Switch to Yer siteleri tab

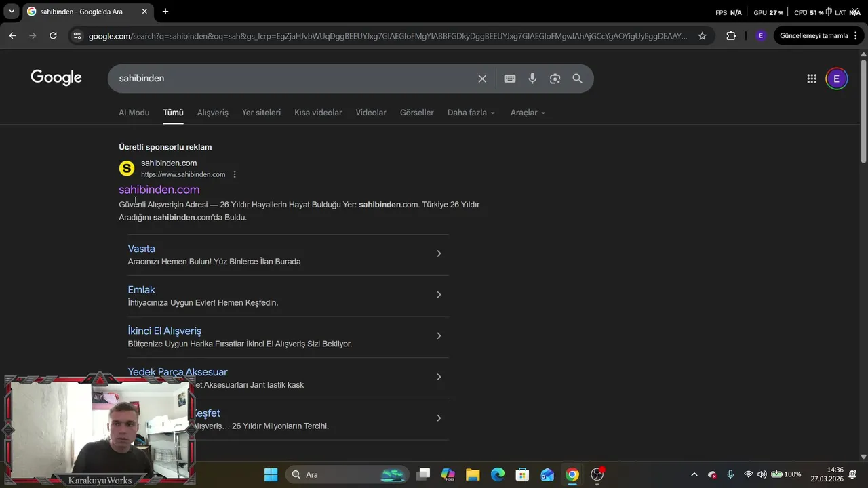point(261,113)
